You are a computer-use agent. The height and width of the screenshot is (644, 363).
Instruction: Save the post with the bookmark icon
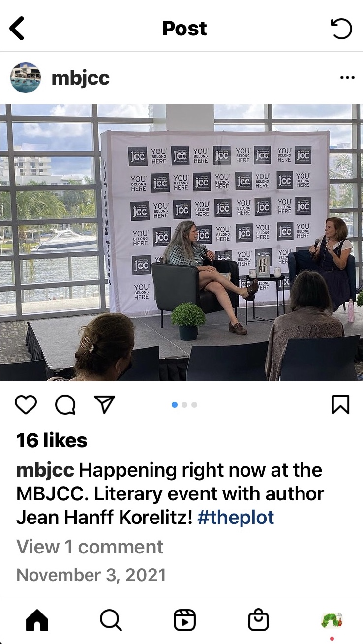click(x=340, y=404)
